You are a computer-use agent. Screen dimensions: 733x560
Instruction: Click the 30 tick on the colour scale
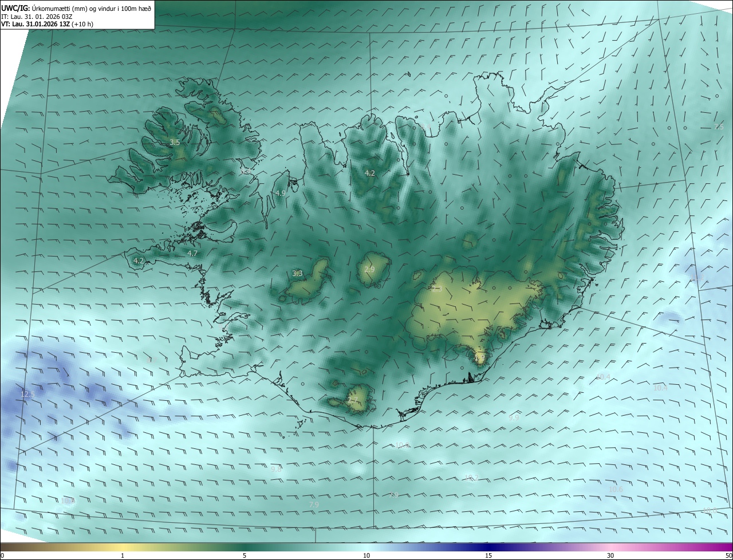pos(610,555)
